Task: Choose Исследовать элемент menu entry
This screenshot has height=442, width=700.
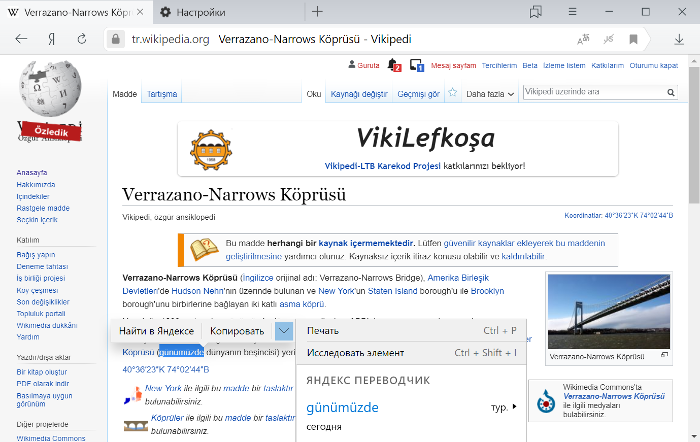Action: click(411, 353)
